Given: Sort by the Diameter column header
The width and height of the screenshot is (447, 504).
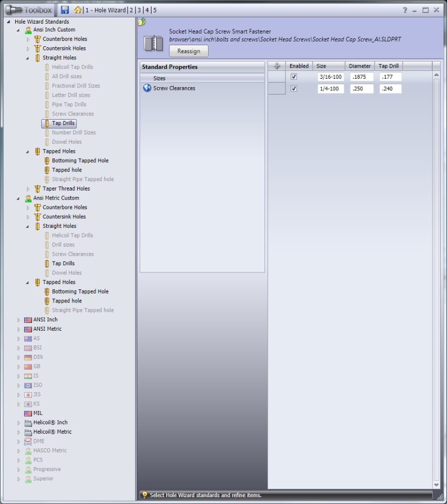Looking at the screenshot, I should (360, 66).
